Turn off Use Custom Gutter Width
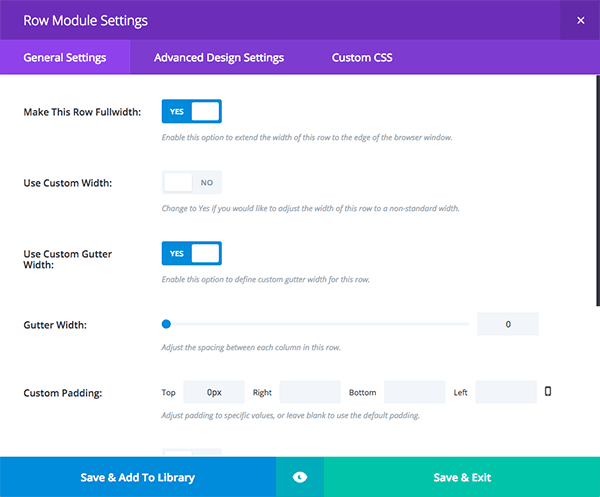Screen dimensions: 600x497 point(192,253)
